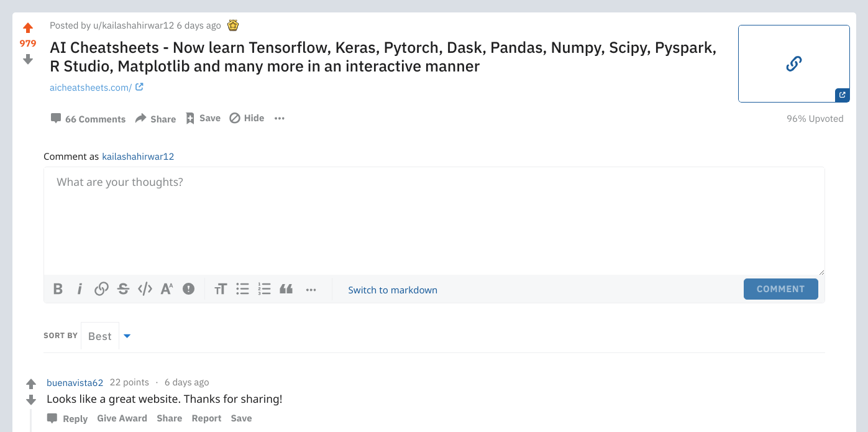Apply strikethrough formatting to comment text

tap(123, 288)
